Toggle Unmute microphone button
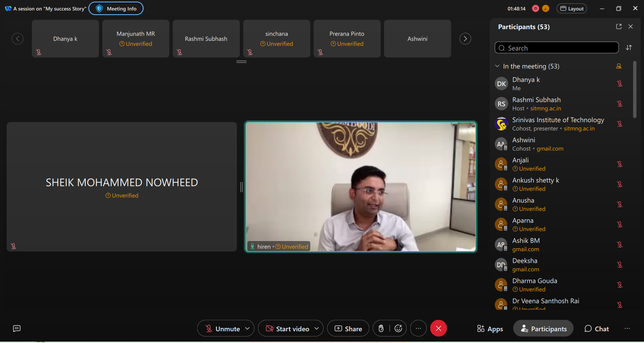644x343 pixels. 223,329
